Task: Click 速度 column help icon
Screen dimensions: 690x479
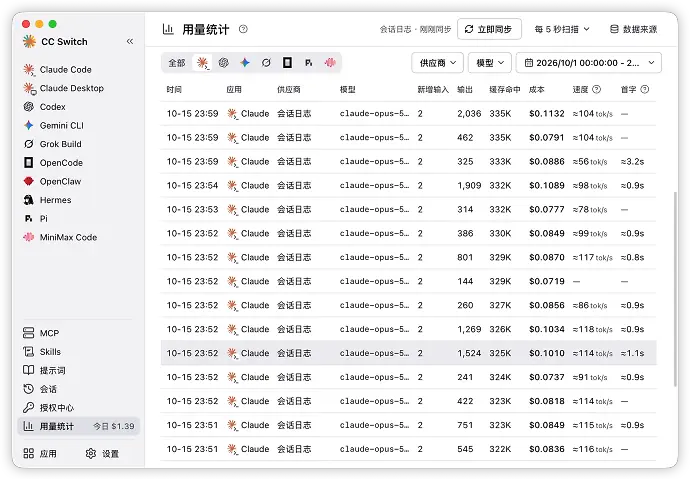Action: pos(596,89)
